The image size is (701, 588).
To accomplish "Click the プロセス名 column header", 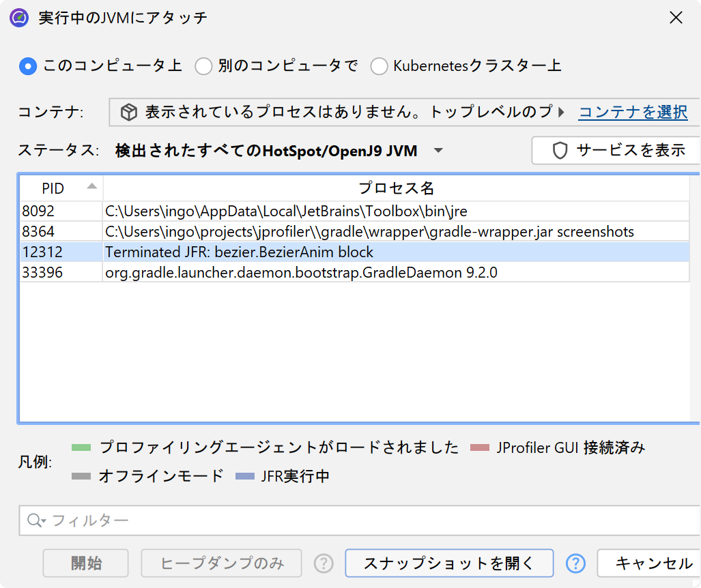I will (x=396, y=188).
